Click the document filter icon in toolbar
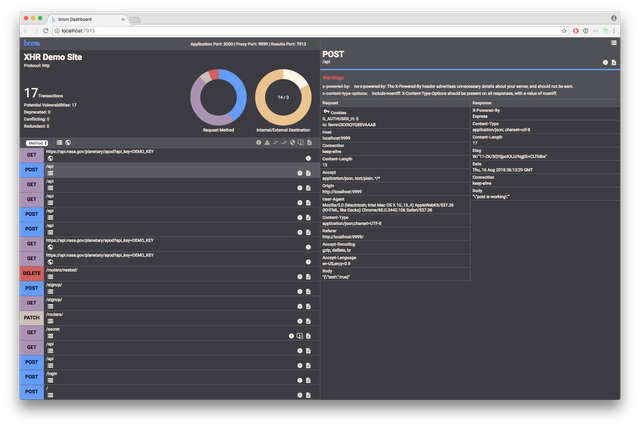This screenshot has height=428, width=640. coord(309,142)
